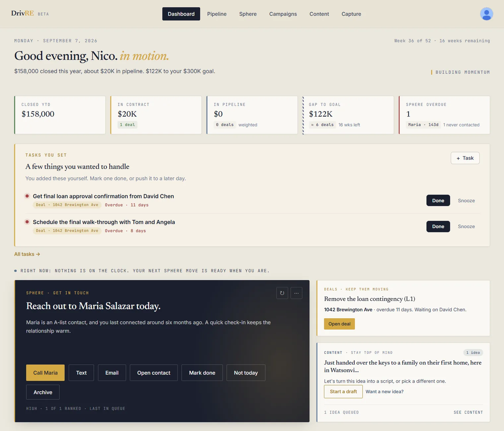Screen dimensions: 504x431
Task: Open the Campaigns tab
Action: click(283, 14)
